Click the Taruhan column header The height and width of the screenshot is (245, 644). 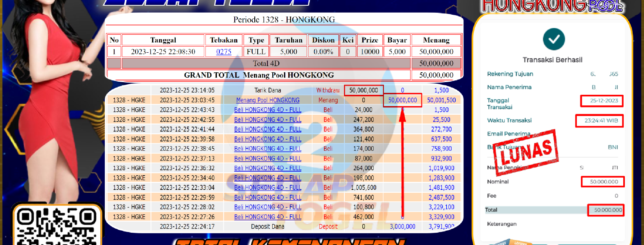pyautogui.click(x=289, y=40)
